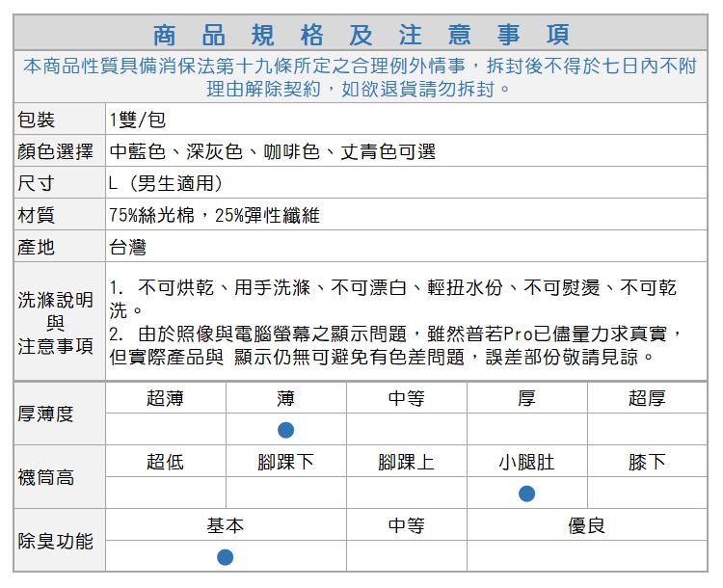Select the 台灣 origin value
723x588 pixels.
[x=127, y=247]
